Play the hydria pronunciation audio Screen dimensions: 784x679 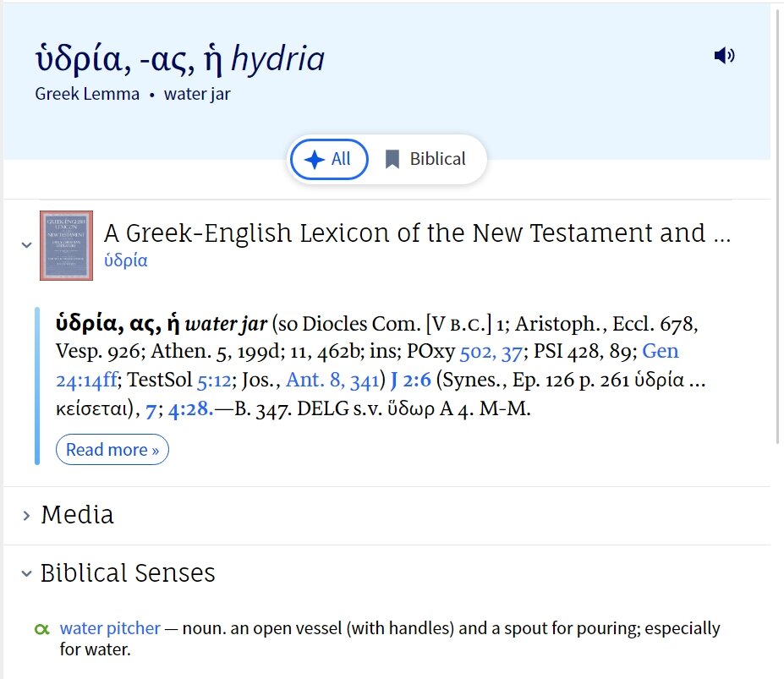click(724, 56)
